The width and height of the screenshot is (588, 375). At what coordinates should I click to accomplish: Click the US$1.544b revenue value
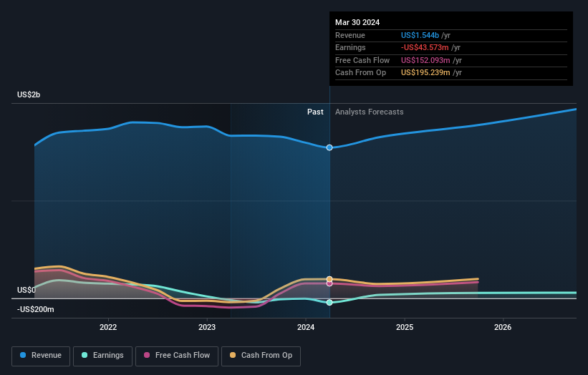[420, 35]
